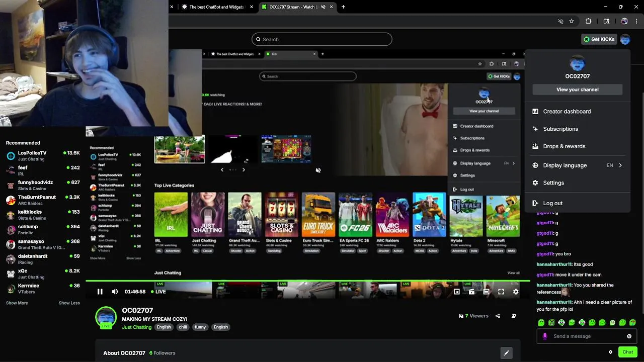This screenshot has width=644, height=362.
Task: Open the emoji picker in chat input
Action: tap(629, 336)
